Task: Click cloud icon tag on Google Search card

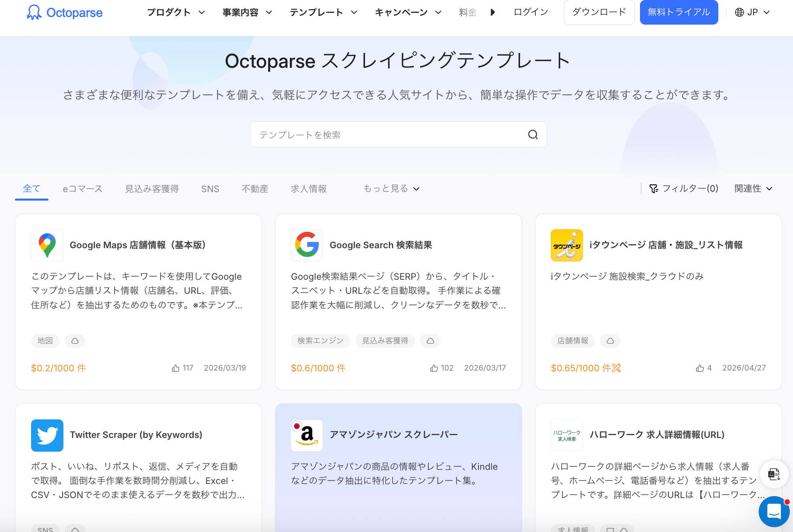Action: coord(430,341)
